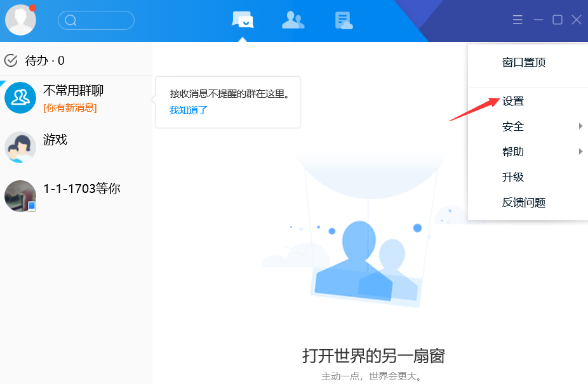This screenshot has height=384, width=588.
Task: Dismiss tooltip via 我知道了 link
Action: [x=188, y=110]
